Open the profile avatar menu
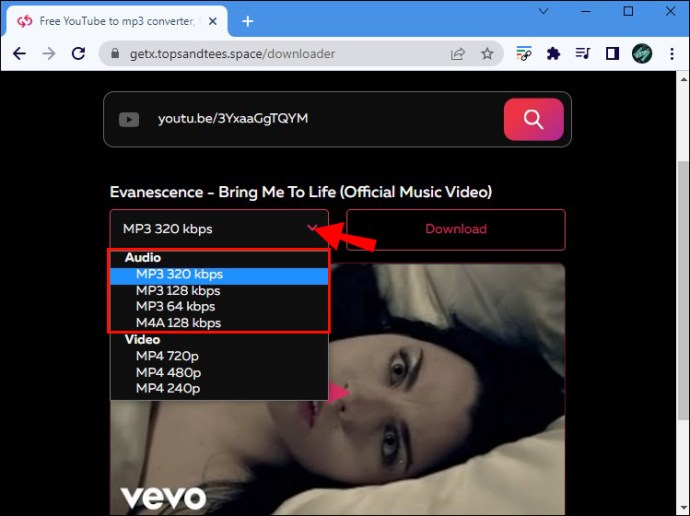The width and height of the screenshot is (690, 516). tap(642, 54)
